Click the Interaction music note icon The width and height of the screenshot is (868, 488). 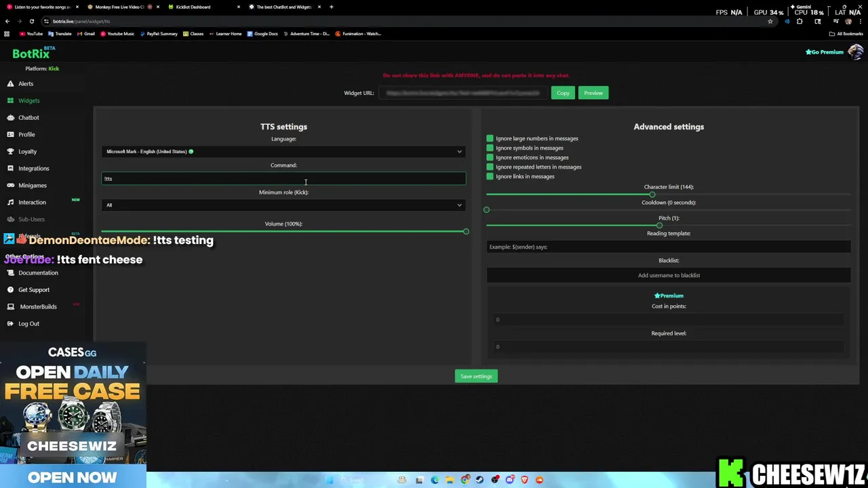click(x=10, y=203)
